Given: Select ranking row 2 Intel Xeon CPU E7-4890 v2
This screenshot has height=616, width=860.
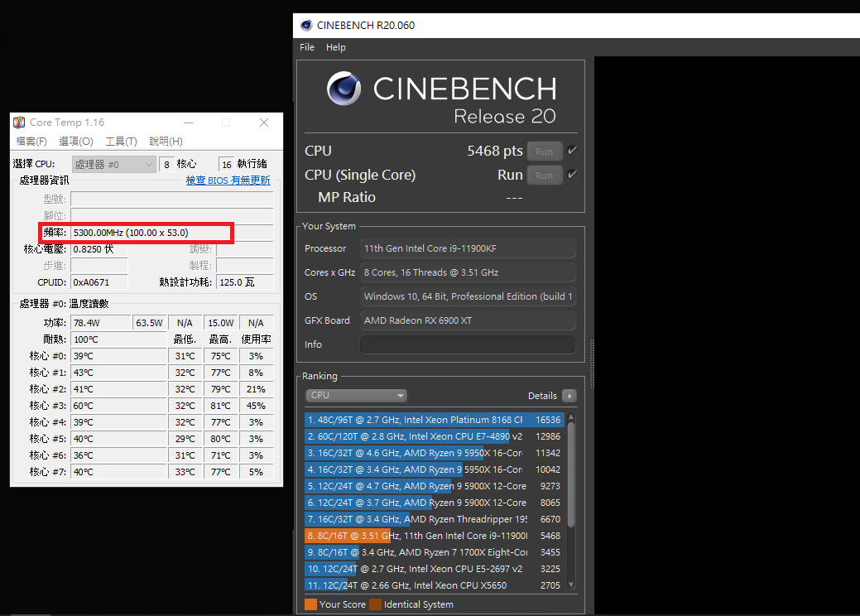Looking at the screenshot, I should [x=435, y=436].
